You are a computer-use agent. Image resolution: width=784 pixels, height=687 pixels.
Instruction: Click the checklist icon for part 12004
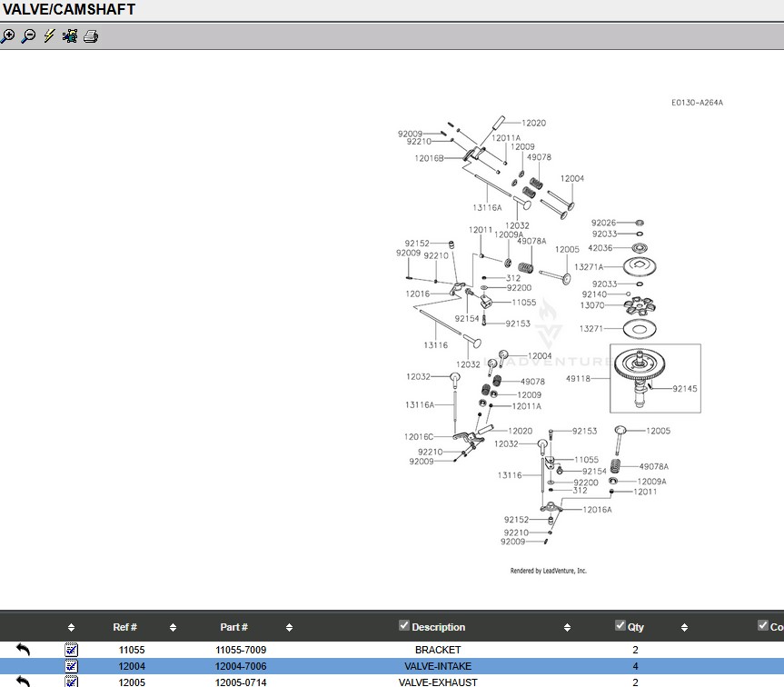[72, 666]
